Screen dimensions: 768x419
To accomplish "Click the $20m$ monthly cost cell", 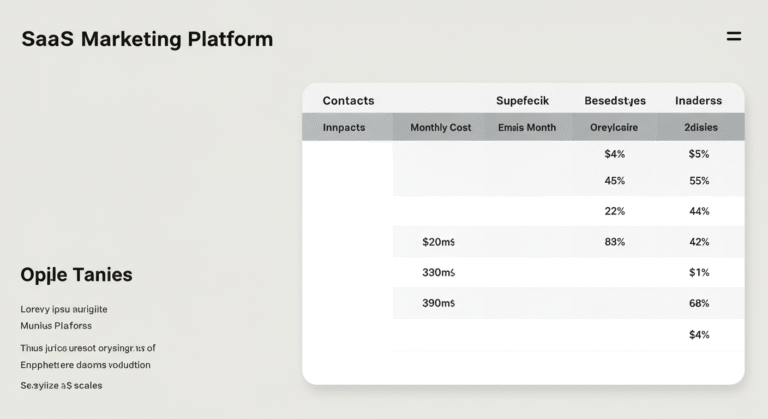I will coord(439,242).
